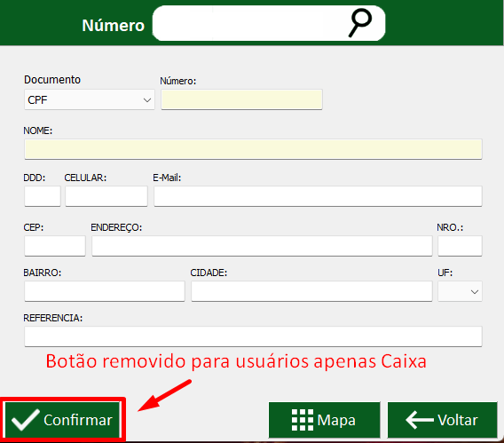
Task: Click the Voltar button text
Action: [x=458, y=420]
